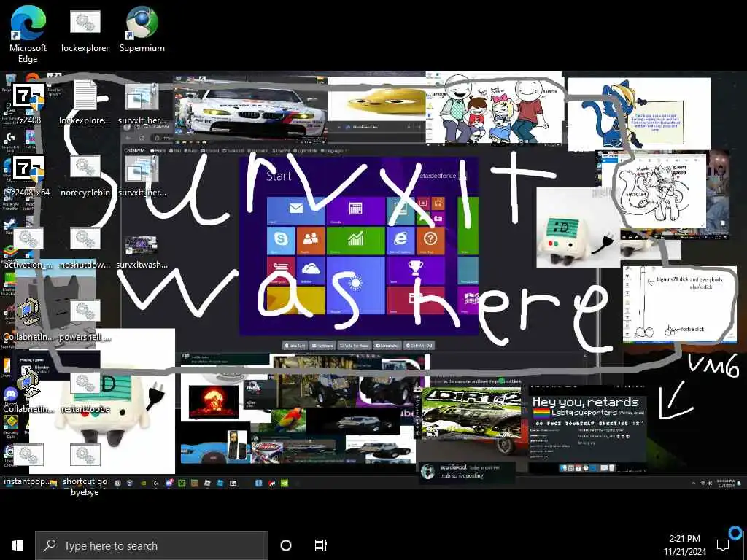The height and width of the screenshot is (560, 747).
Task: Select the instantpop... file icon
Action: (28, 464)
